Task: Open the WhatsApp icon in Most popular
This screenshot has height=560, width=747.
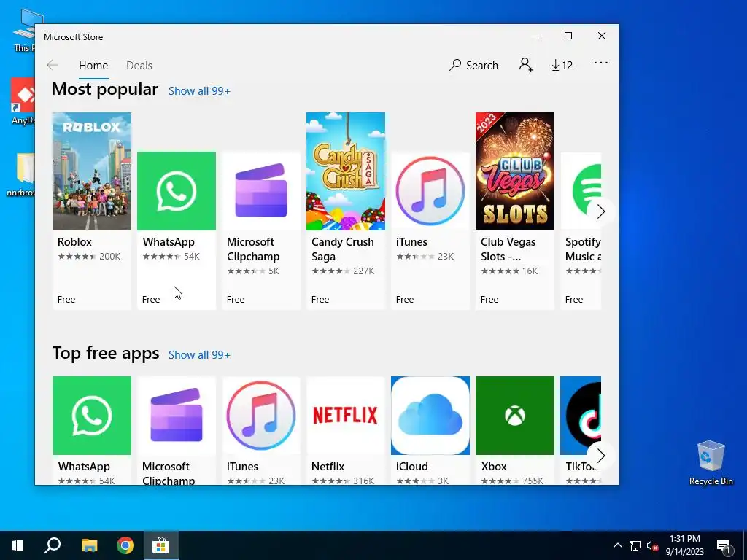Action: (x=177, y=191)
